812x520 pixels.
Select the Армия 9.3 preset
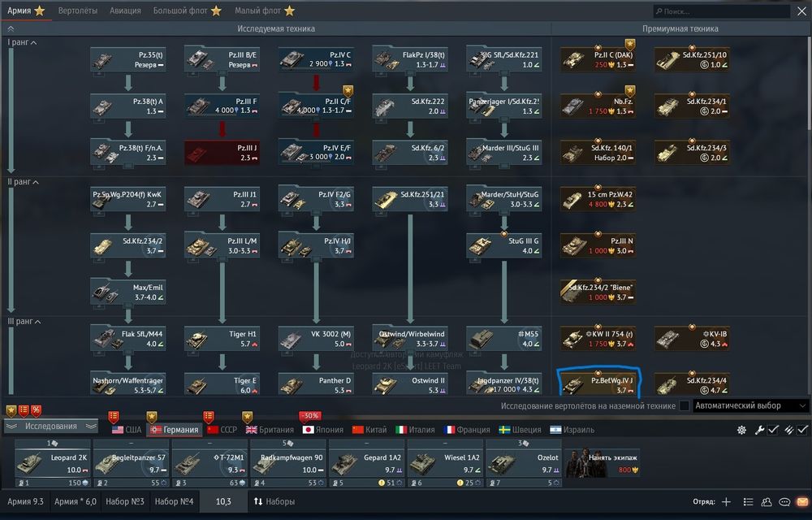point(25,501)
